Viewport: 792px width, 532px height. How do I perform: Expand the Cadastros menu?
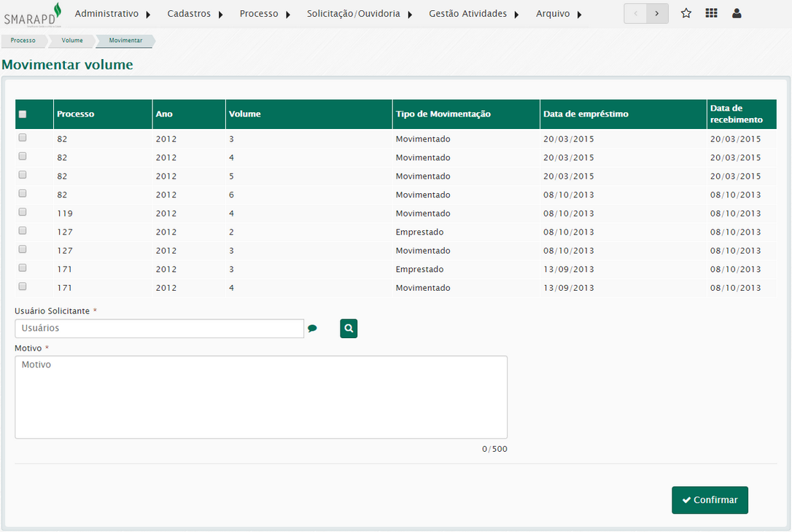click(195, 14)
